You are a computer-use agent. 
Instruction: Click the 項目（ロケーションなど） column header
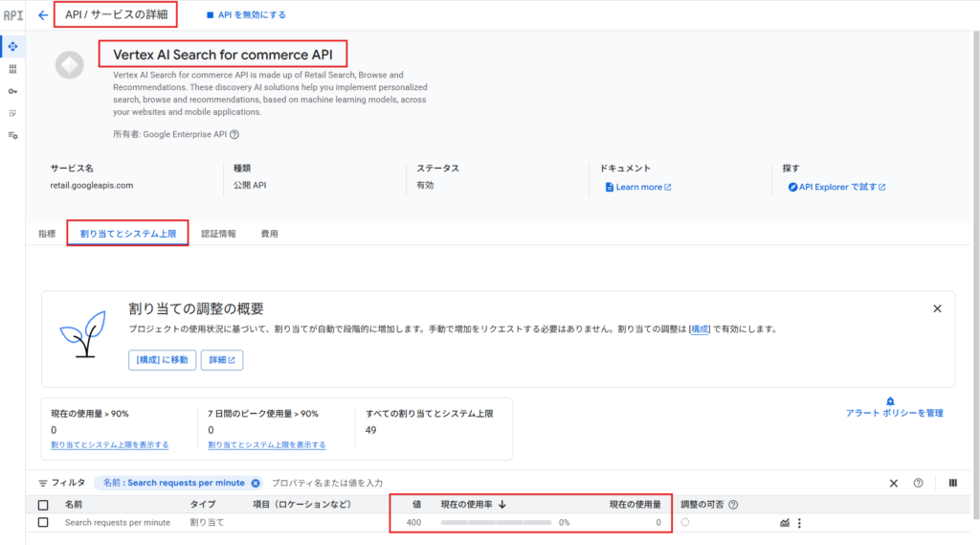(x=302, y=505)
